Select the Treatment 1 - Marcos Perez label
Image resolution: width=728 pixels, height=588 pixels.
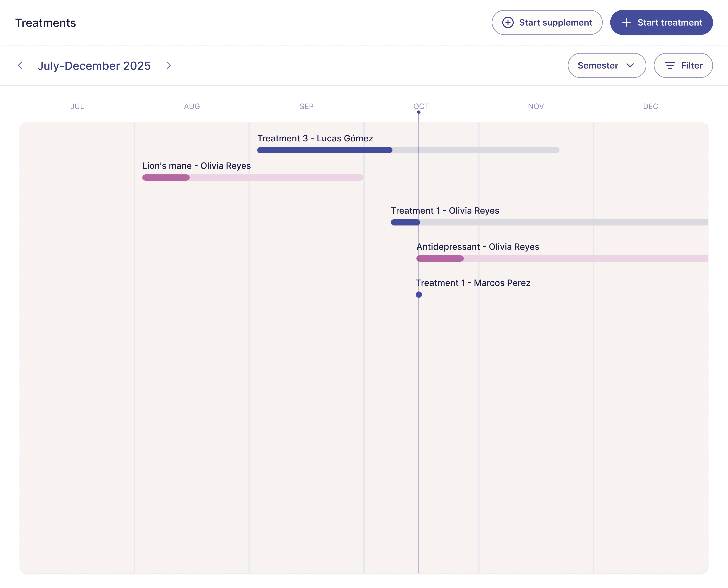(x=473, y=283)
